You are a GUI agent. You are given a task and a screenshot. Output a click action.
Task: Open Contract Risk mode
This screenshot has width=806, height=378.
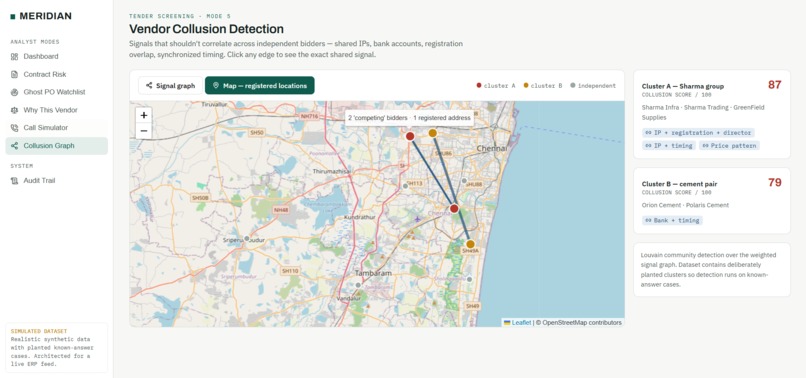tap(57, 74)
